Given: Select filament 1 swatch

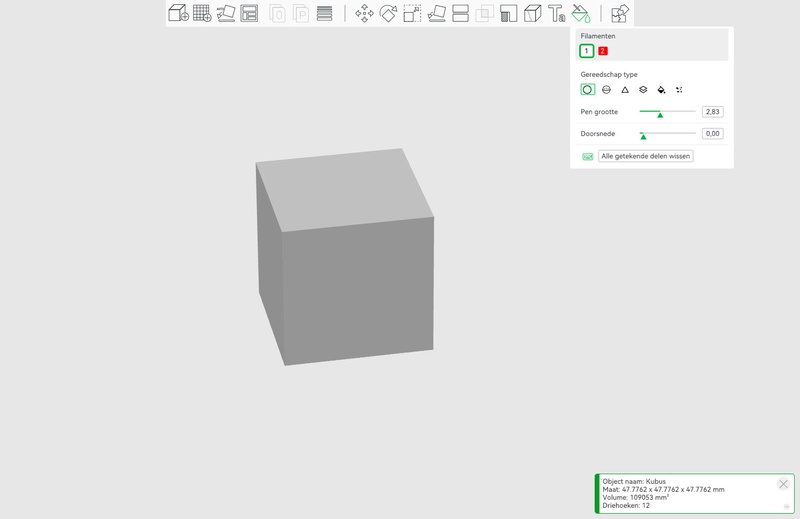Looking at the screenshot, I should point(587,51).
